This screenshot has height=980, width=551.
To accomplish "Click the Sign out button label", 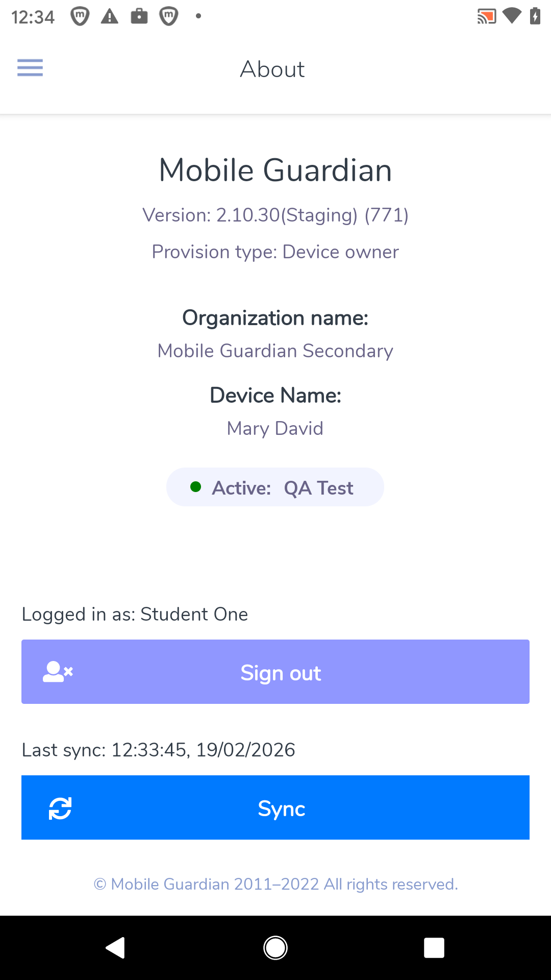I will coord(281,673).
